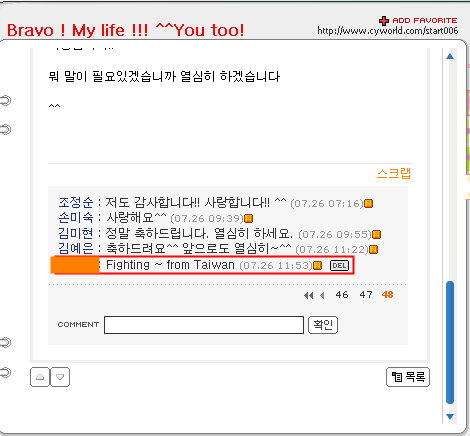The height and width of the screenshot is (436, 470).
Task: Jump to first comment page double-arrow
Action: tap(308, 295)
